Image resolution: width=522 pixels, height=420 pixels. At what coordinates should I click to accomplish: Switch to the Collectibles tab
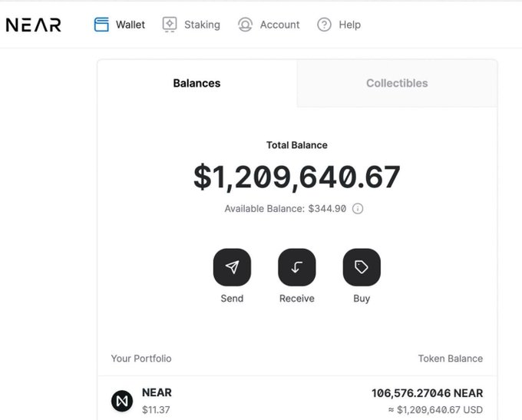click(397, 83)
